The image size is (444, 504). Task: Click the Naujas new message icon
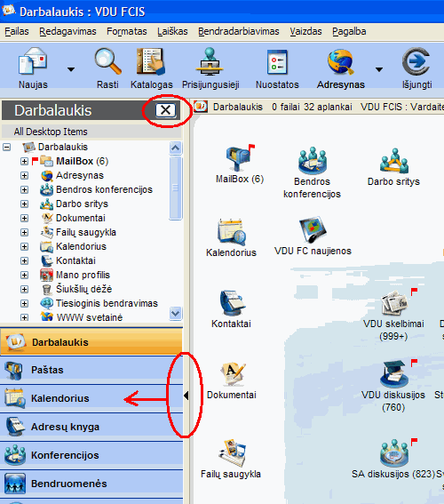point(33,60)
